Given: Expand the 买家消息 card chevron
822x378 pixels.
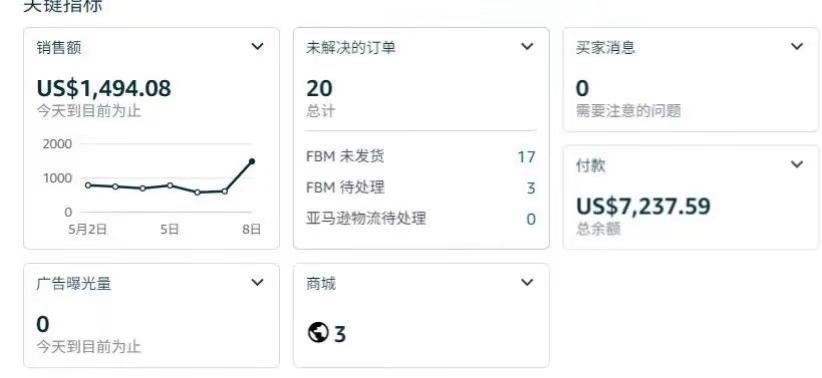Looking at the screenshot, I should click(797, 47).
